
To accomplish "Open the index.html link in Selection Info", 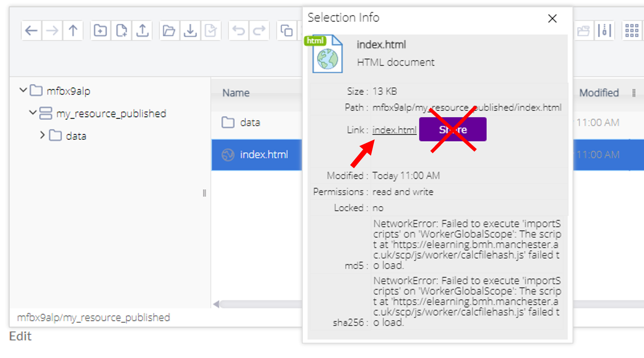I will [x=394, y=130].
